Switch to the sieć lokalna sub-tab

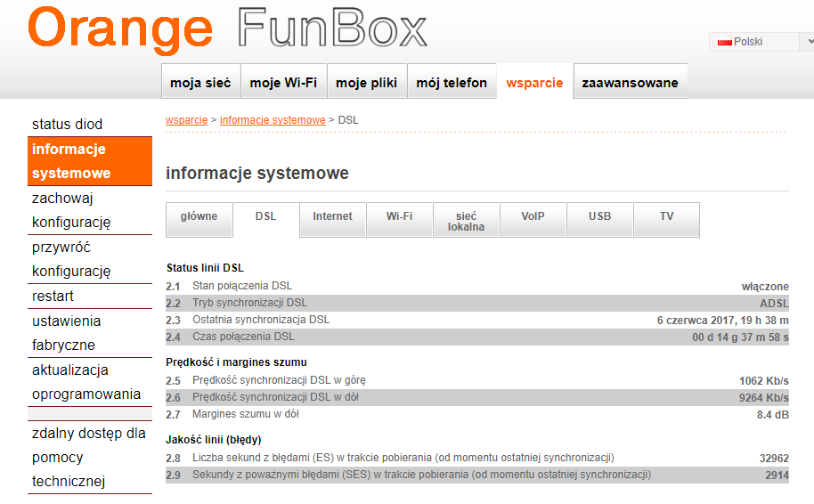pyautogui.click(x=466, y=221)
